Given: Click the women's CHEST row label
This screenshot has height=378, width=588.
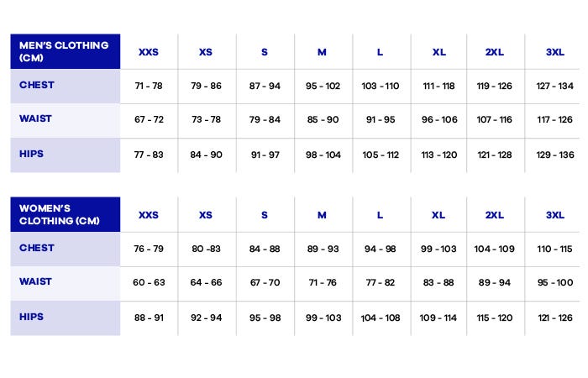Looking at the screenshot, I should [x=37, y=248].
